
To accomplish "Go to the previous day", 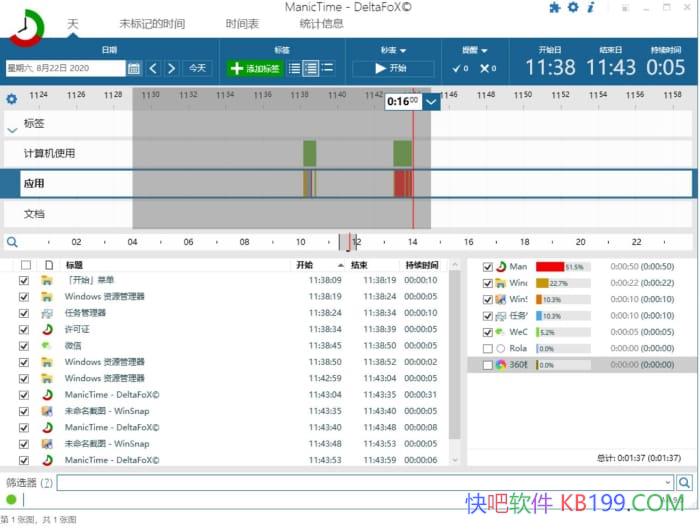I will pyautogui.click(x=153, y=69).
